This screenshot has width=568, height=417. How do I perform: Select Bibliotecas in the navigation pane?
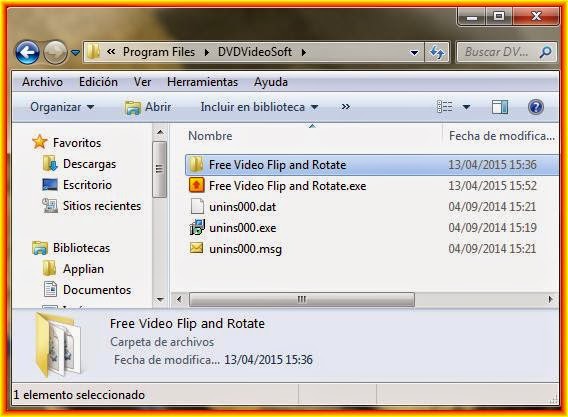pos(82,248)
